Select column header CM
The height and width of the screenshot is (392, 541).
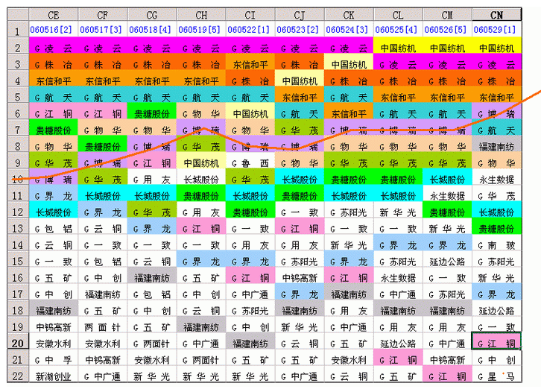(447, 15)
